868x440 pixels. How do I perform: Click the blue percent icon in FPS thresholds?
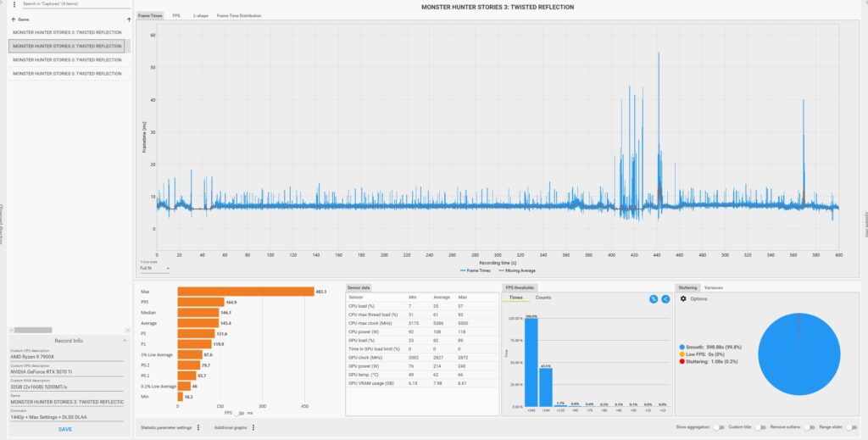pos(654,299)
